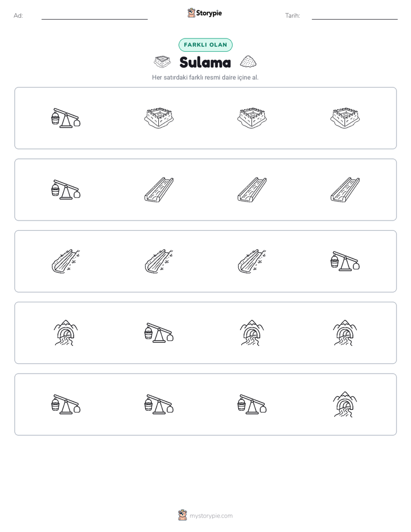Select the first shadoof in the last row
411x532 pixels.
[x=66, y=404]
